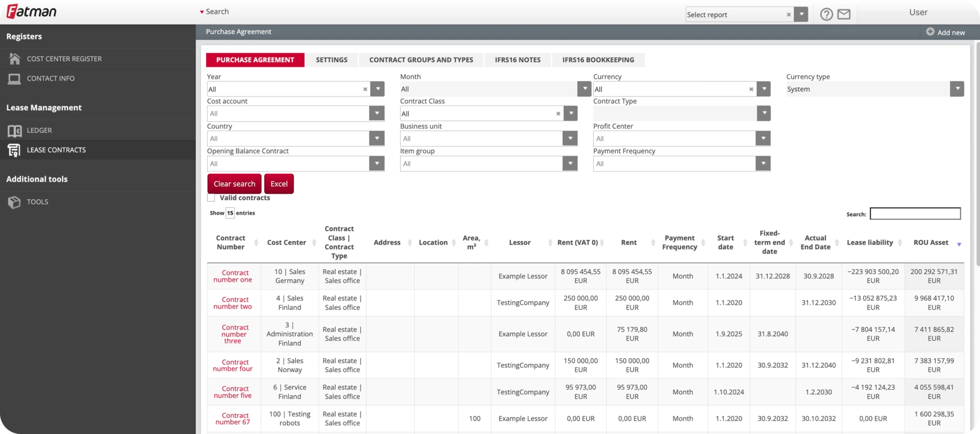980x434 pixels.
Task: Open Contract number 67 link
Action: pos(233,419)
